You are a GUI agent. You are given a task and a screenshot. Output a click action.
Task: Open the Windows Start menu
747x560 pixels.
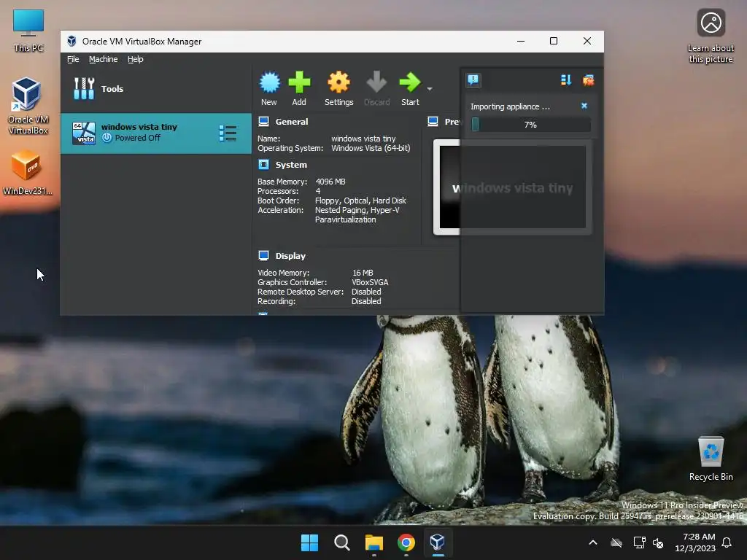(x=309, y=542)
